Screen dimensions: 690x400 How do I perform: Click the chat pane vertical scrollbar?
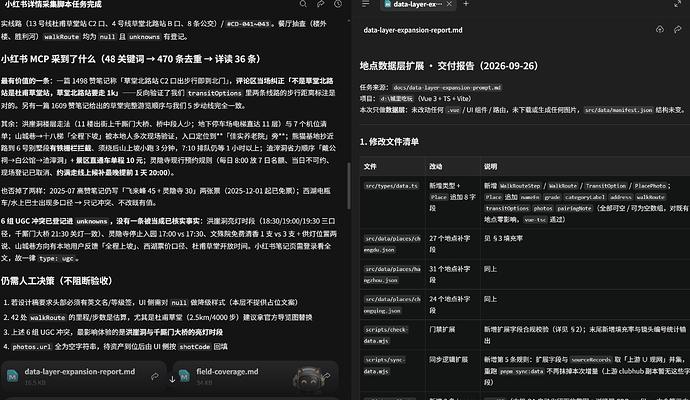point(349,186)
